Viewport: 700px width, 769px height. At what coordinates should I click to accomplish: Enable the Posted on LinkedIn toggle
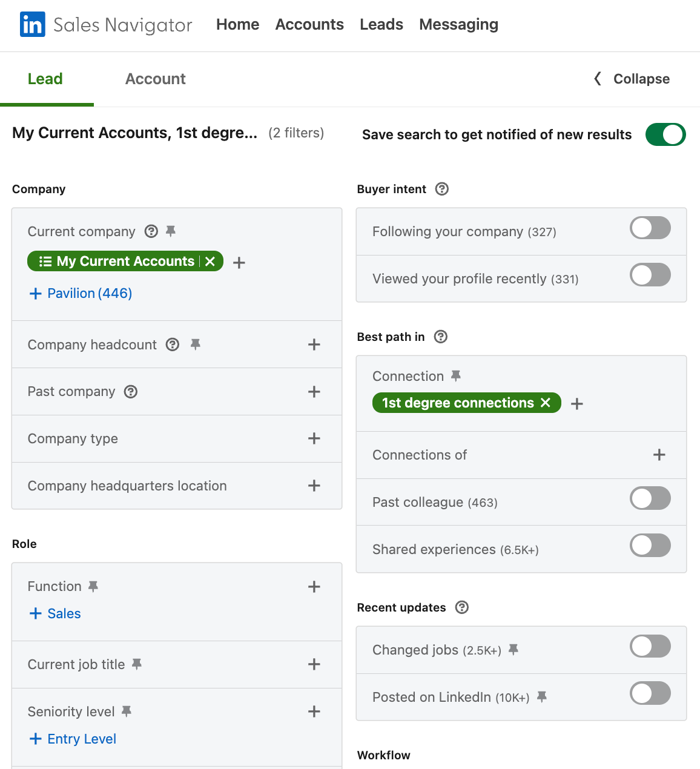[x=650, y=693]
